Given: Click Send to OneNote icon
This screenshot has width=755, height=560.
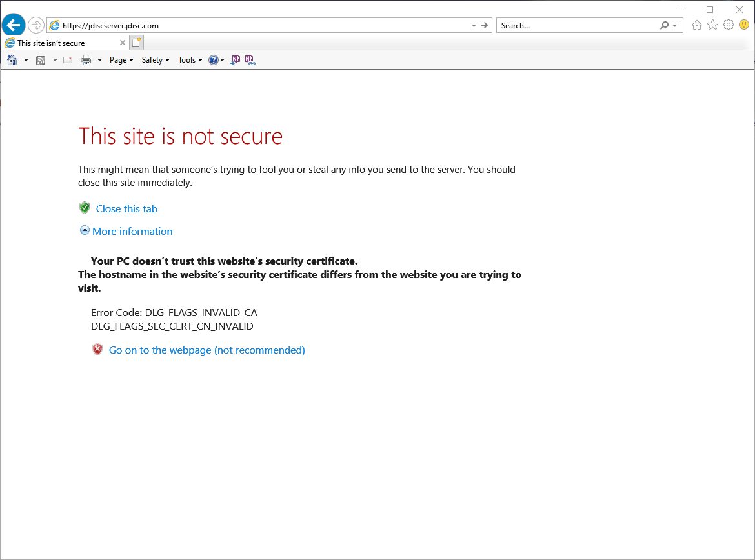Looking at the screenshot, I should point(236,60).
